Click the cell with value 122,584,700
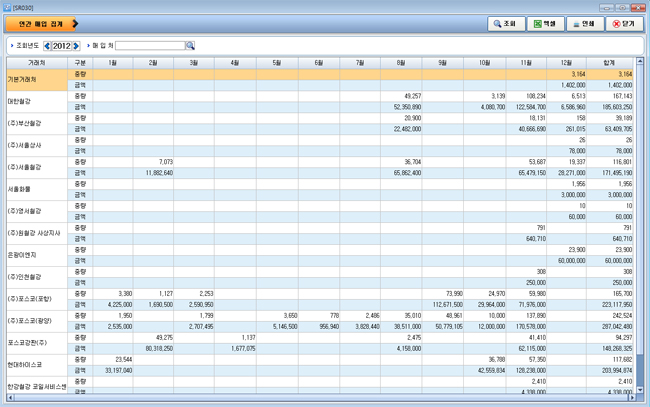 click(x=526, y=107)
